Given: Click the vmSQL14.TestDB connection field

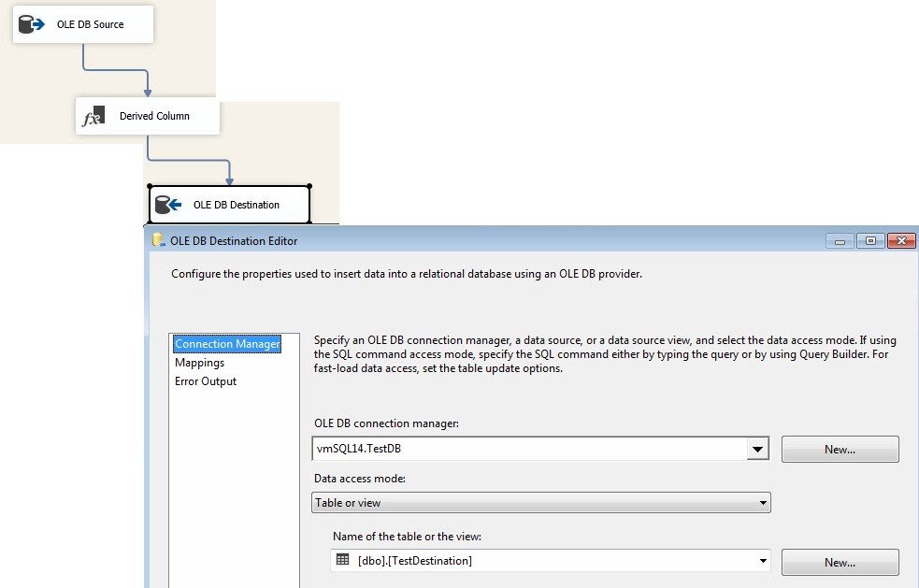Looking at the screenshot, I should [x=529, y=449].
